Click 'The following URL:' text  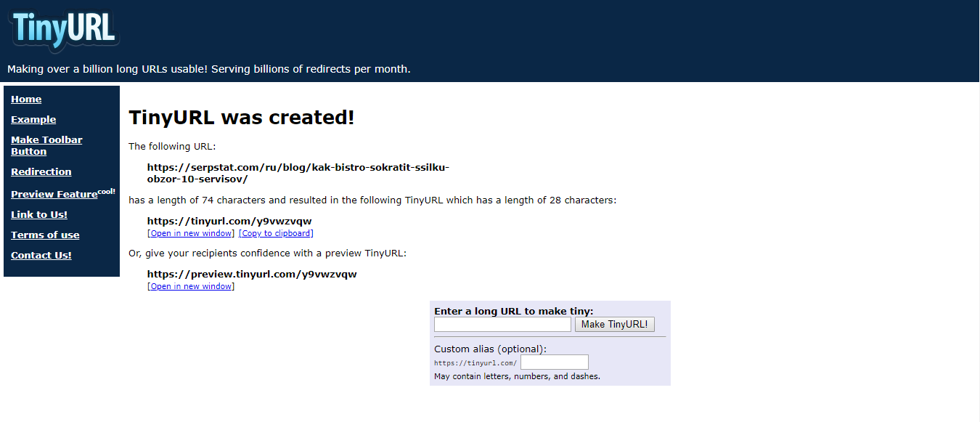point(172,147)
